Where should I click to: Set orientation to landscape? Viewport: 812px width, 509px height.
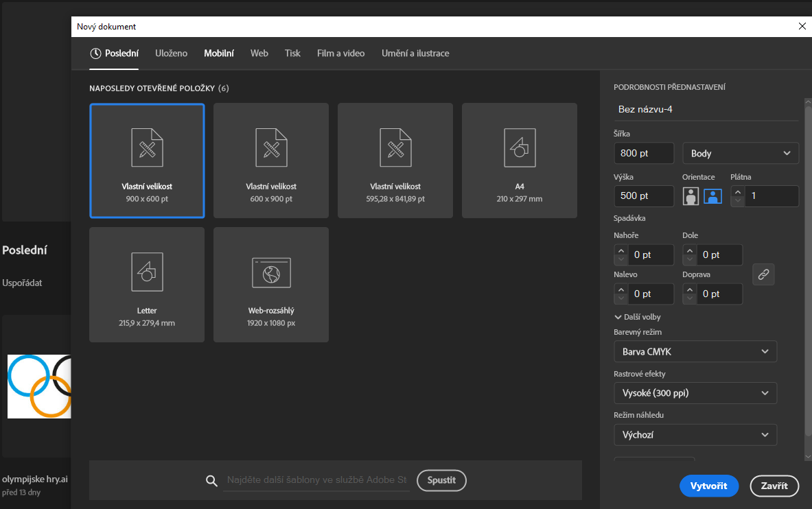[712, 196]
